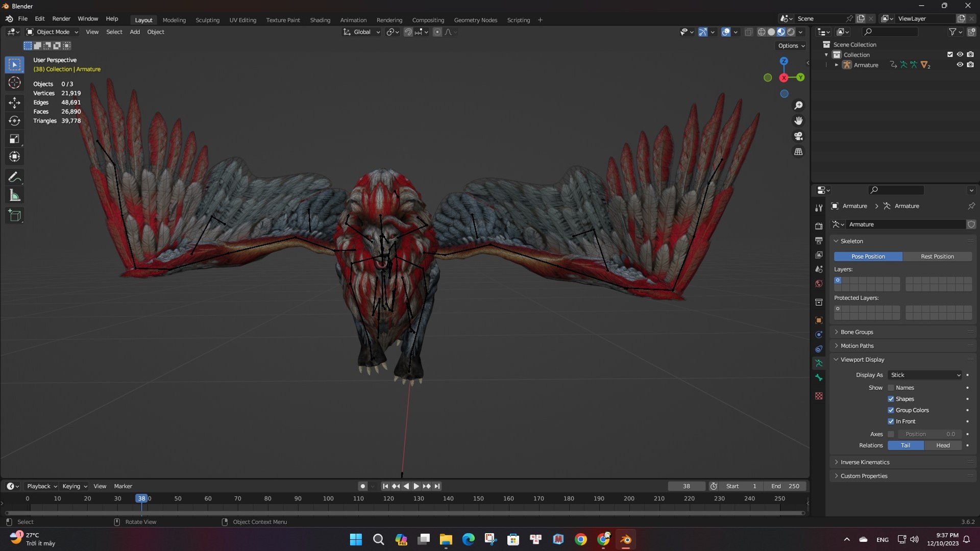Open the Render properties tab

point(819,226)
